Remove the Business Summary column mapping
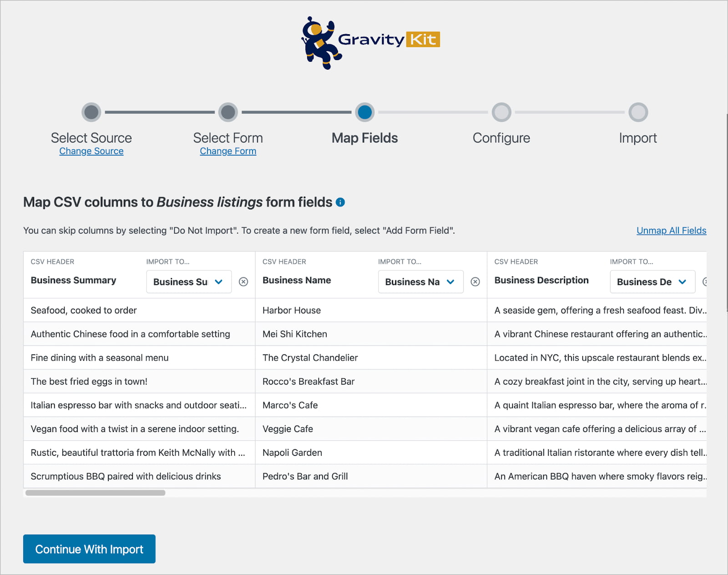Image resolution: width=728 pixels, height=575 pixels. click(243, 282)
